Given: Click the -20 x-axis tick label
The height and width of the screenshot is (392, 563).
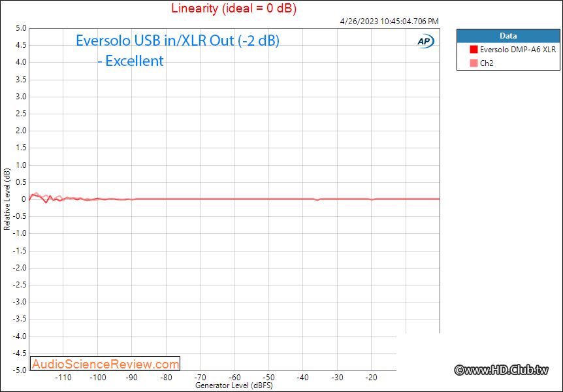Looking at the screenshot, I should 371,377.
